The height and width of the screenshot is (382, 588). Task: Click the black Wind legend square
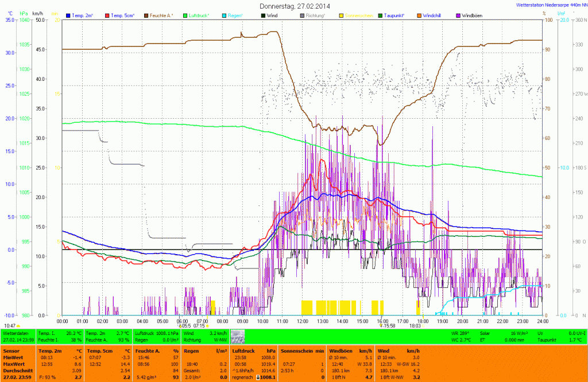click(x=263, y=15)
